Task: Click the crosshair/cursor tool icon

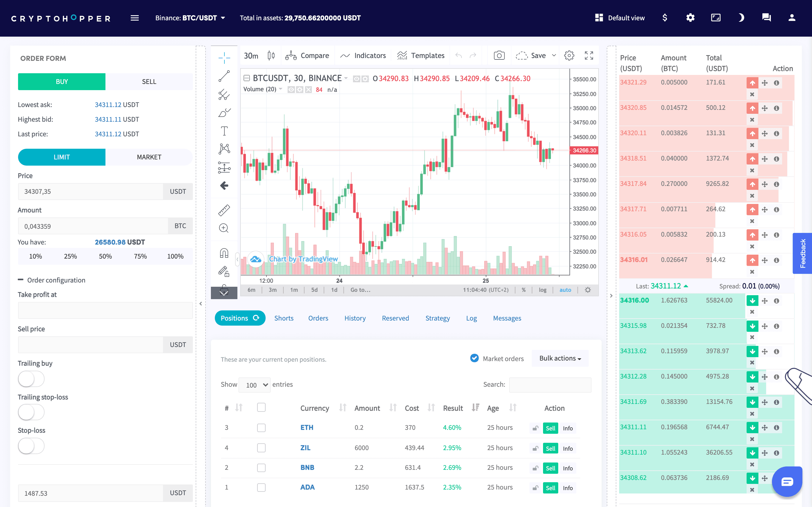Action: pos(224,56)
